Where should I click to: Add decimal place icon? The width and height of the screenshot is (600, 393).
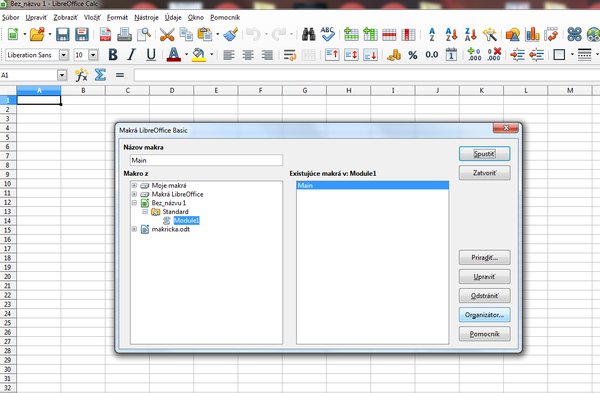pyautogui.click(x=474, y=55)
